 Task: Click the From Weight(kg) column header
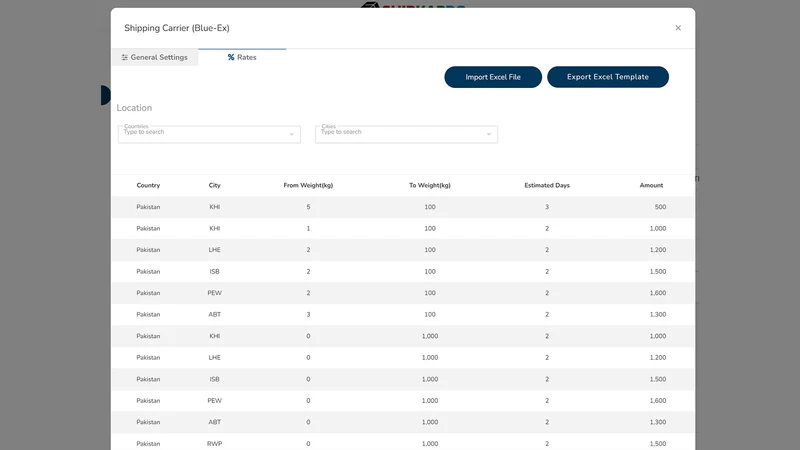pyautogui.click(x=308, y=185)
